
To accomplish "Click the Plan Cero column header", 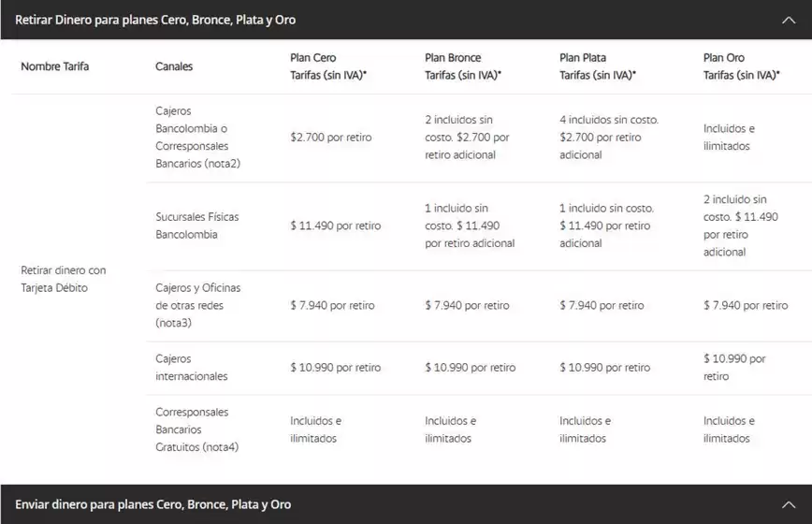I will tap(327, 66).
